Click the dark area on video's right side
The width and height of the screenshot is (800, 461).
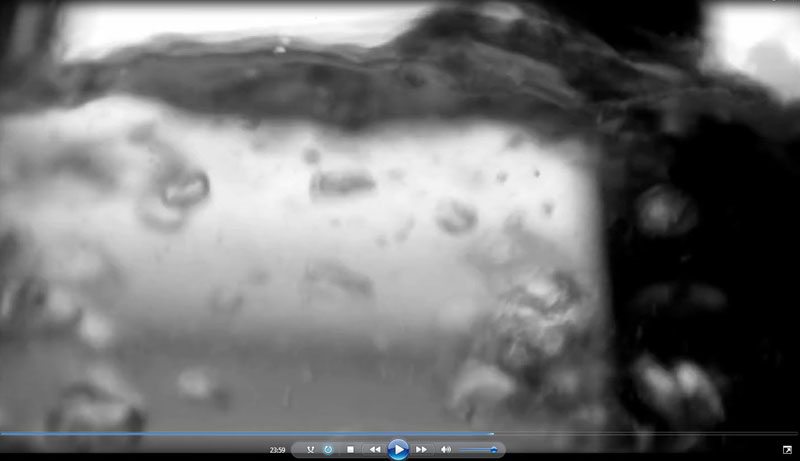700,250
